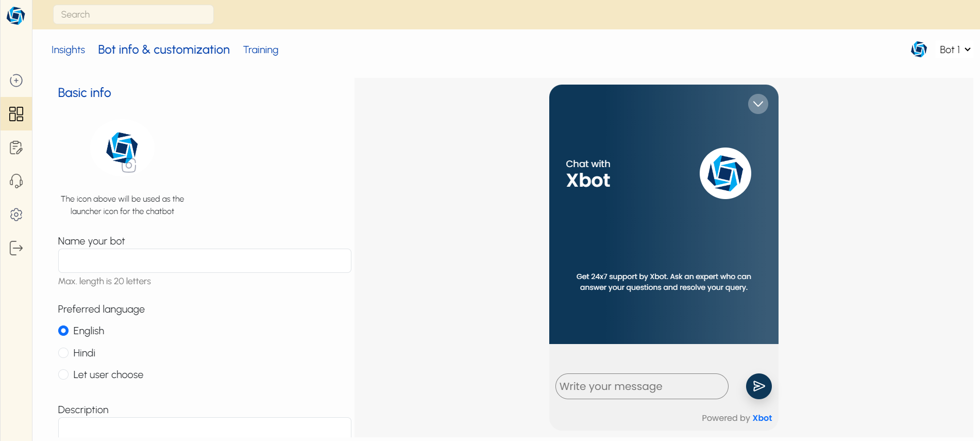Click the create new bot plus icon
This screenshot has width=980, height=441.
pos(16,80)
